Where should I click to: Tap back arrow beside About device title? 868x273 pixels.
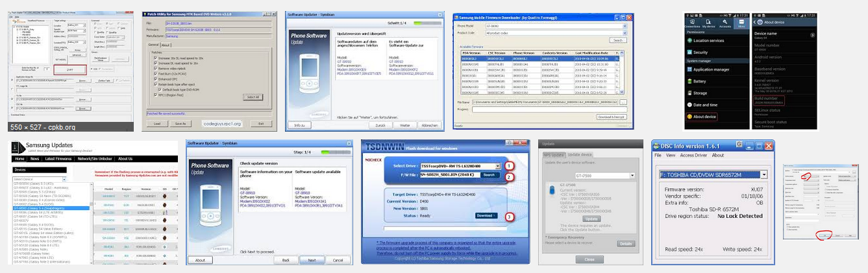tap(754, 22)
